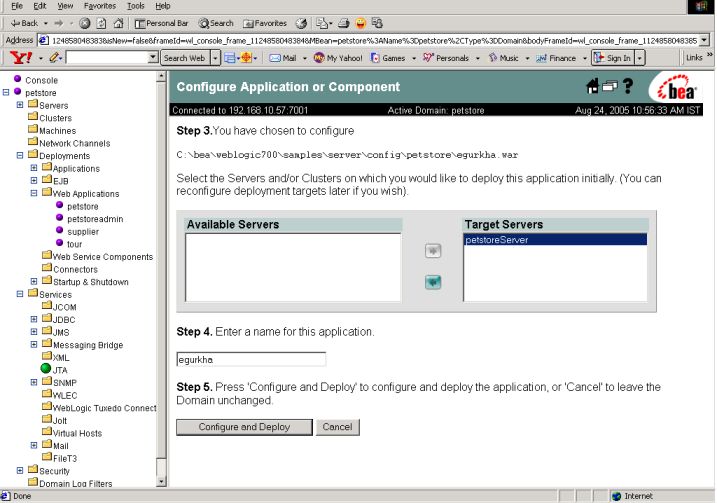Open Yahoo Finance toolbar button
The height and width of the screenshot is (503, 717).
click(x=556, y=58)
